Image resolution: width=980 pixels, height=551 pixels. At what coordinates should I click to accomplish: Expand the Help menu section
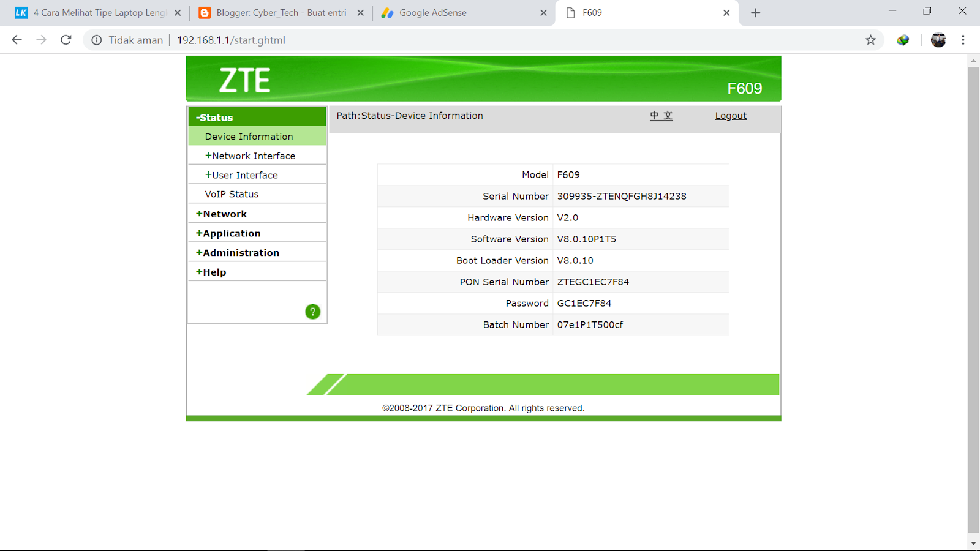click(257, 272)
